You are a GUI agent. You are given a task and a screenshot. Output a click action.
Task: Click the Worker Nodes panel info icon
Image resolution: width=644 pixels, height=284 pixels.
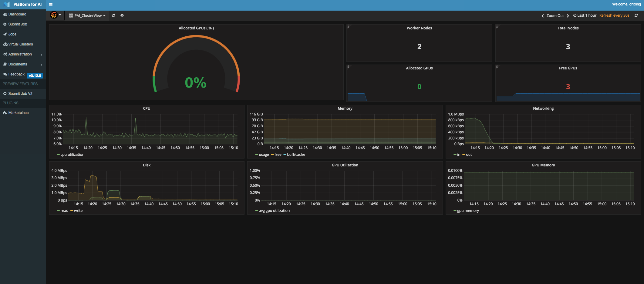click(348, 26)
